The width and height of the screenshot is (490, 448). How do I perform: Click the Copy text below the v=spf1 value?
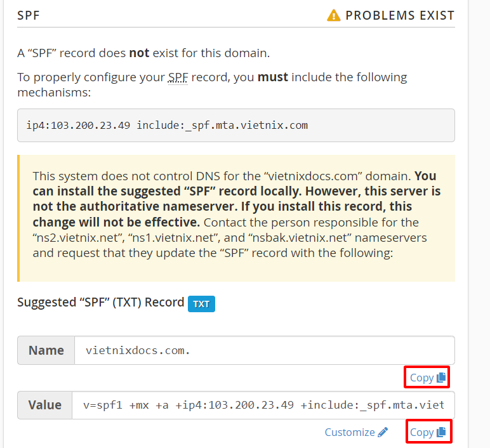421,432
